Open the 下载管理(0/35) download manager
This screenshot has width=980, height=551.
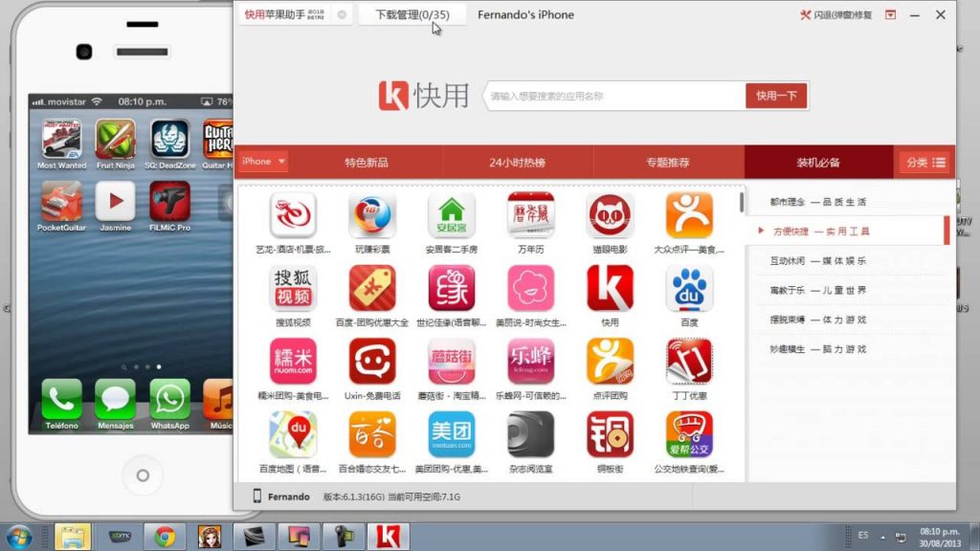coord(412,14)
